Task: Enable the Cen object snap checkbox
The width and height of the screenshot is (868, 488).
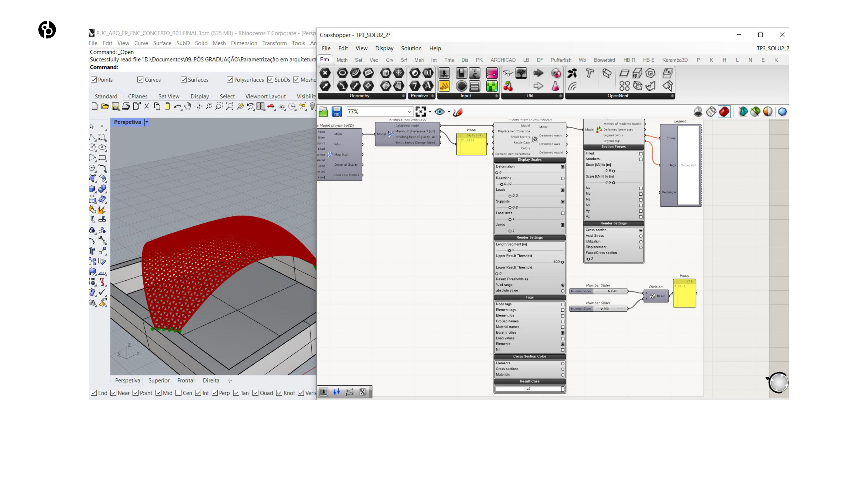Action: click(x=179, y=393)
